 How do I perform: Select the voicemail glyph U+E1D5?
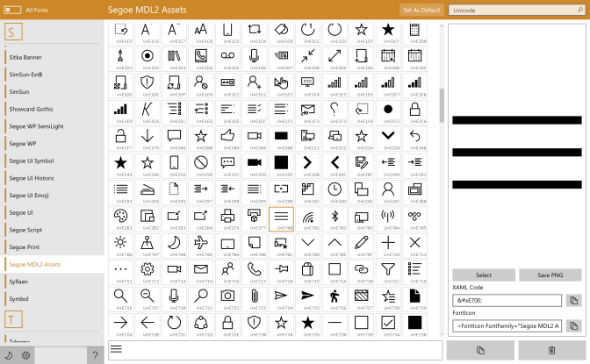tap(227, 59)
